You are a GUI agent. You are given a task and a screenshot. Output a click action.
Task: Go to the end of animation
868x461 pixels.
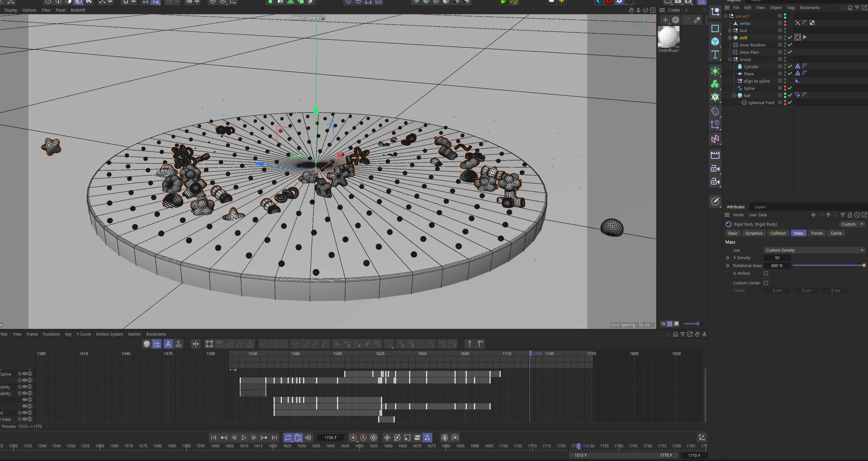(x=275, y=438)
